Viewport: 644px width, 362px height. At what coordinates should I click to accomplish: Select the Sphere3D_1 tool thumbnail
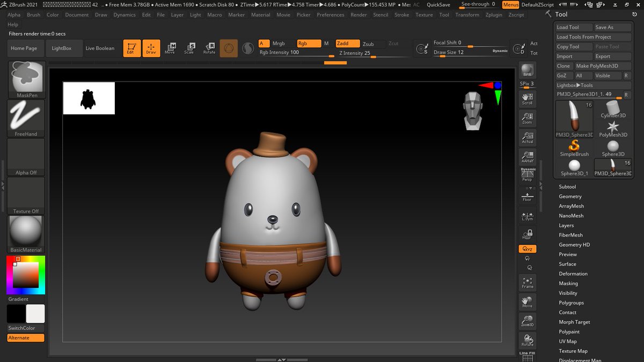point(574,167)
